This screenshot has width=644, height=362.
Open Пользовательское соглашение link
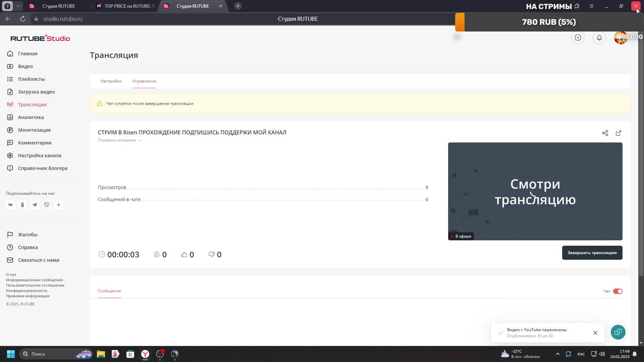coord(35,285)
